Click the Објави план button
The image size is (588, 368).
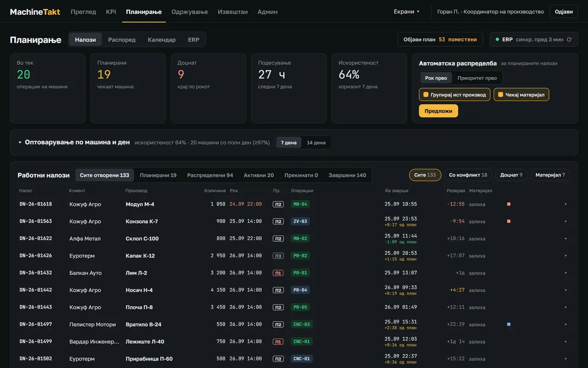coord(440,40)
